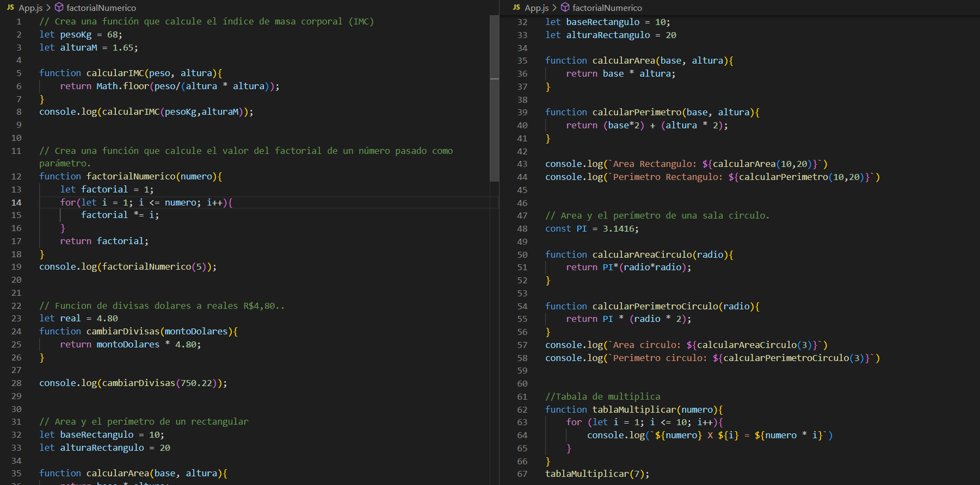
Task: Click the 'Perimetro Rectangulo' console.log line
Action: (x=713, y=177)
